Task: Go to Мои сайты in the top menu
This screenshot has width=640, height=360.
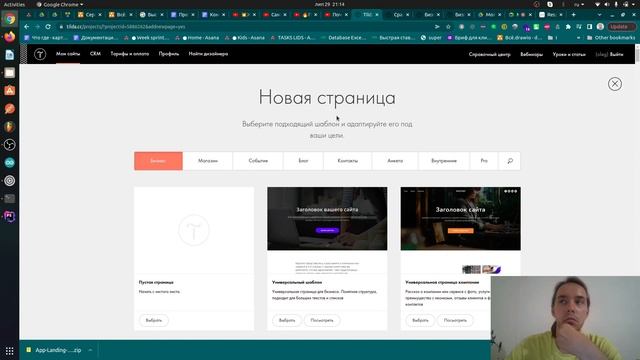Action: (x=68, y=54)
